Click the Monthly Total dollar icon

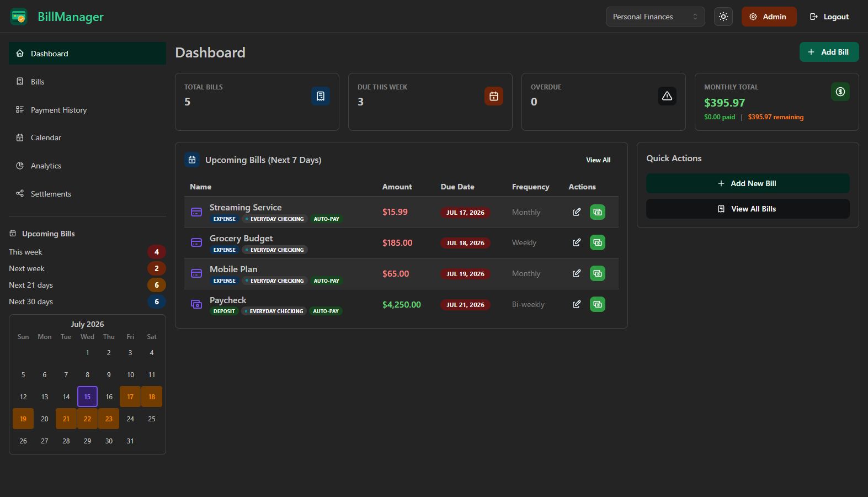pos(840,92)
